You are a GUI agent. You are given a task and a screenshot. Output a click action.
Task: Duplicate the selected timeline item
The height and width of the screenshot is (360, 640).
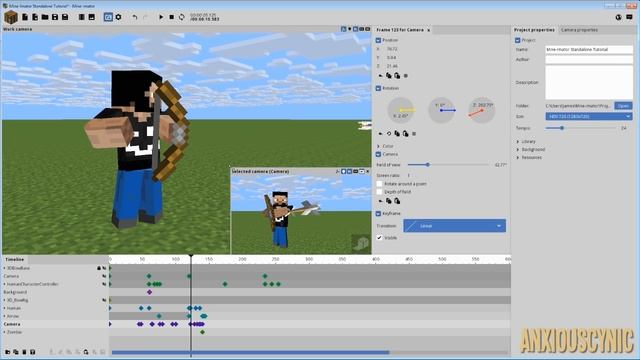[16, 352]
